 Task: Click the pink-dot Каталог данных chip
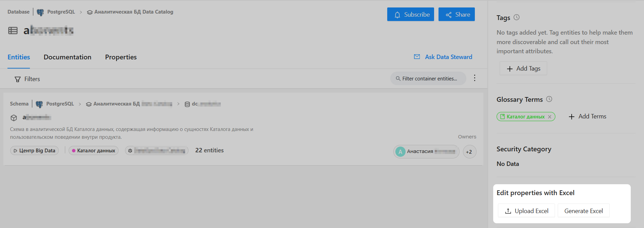point(93,151)
